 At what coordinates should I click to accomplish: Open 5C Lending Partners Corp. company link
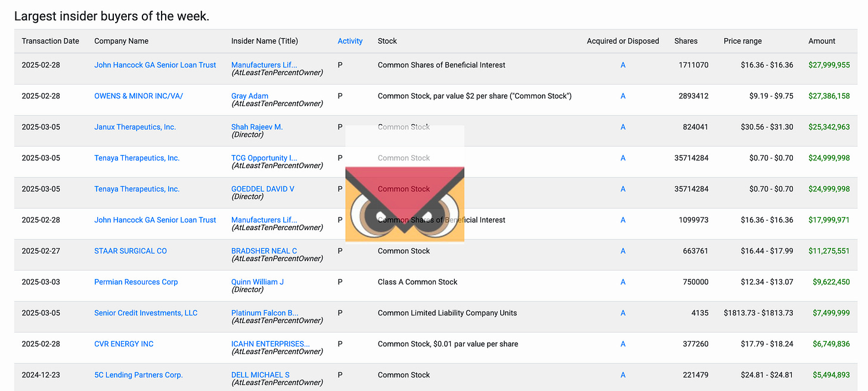coord(138,375)
